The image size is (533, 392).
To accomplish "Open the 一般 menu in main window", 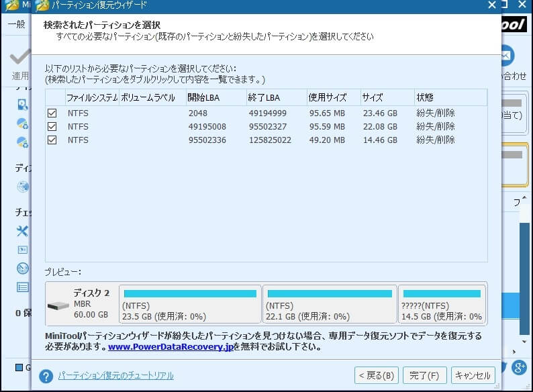I will pyautogui.click(x=17, y=24).
